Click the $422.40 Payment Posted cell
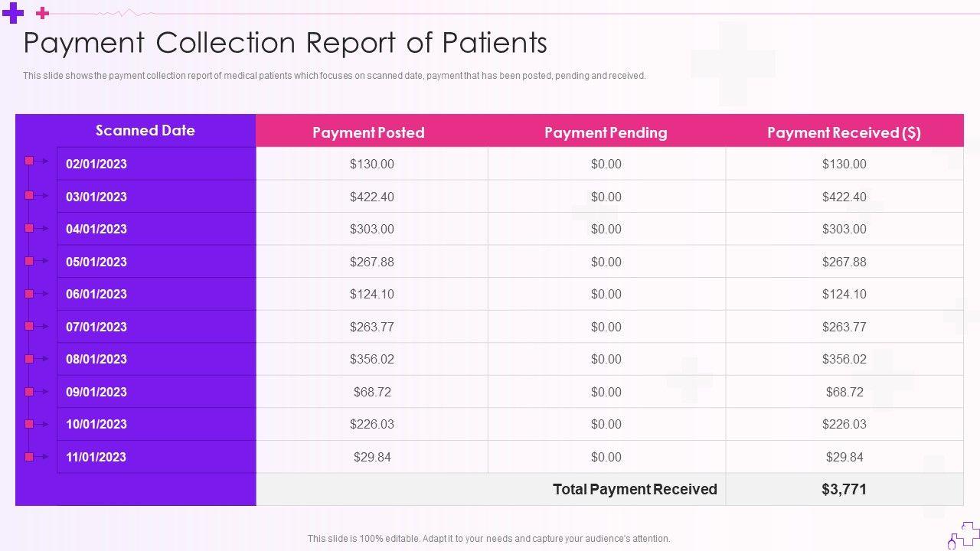Viewport: 980px width, 551px height. 372,197
